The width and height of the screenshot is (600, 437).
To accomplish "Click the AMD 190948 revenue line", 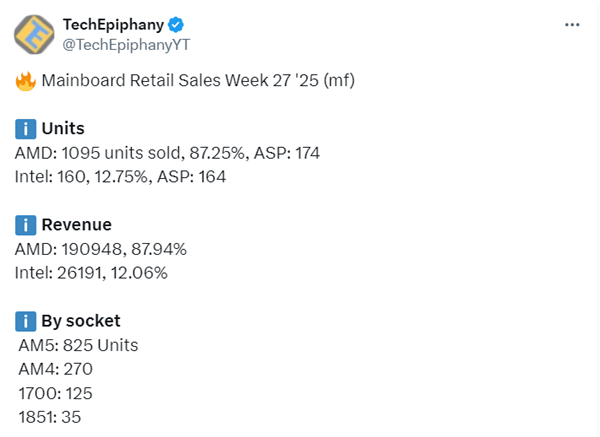I will (x=101, y=249).
